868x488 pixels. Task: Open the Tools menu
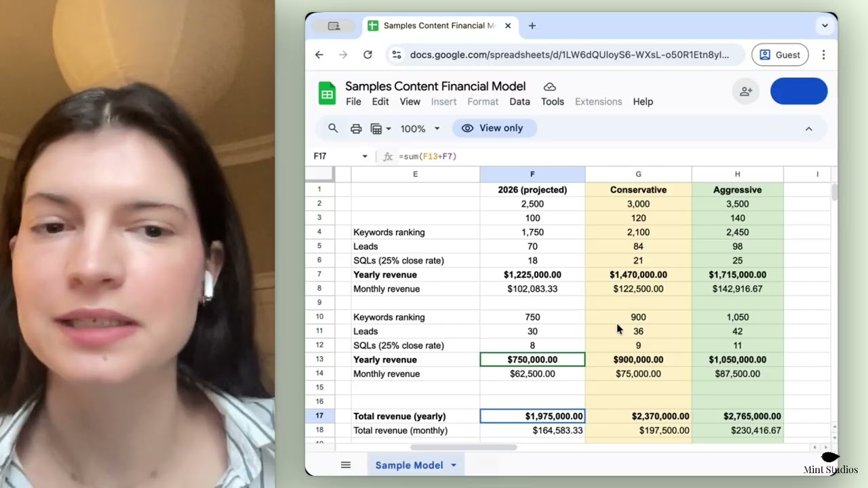tap(553, 102)
